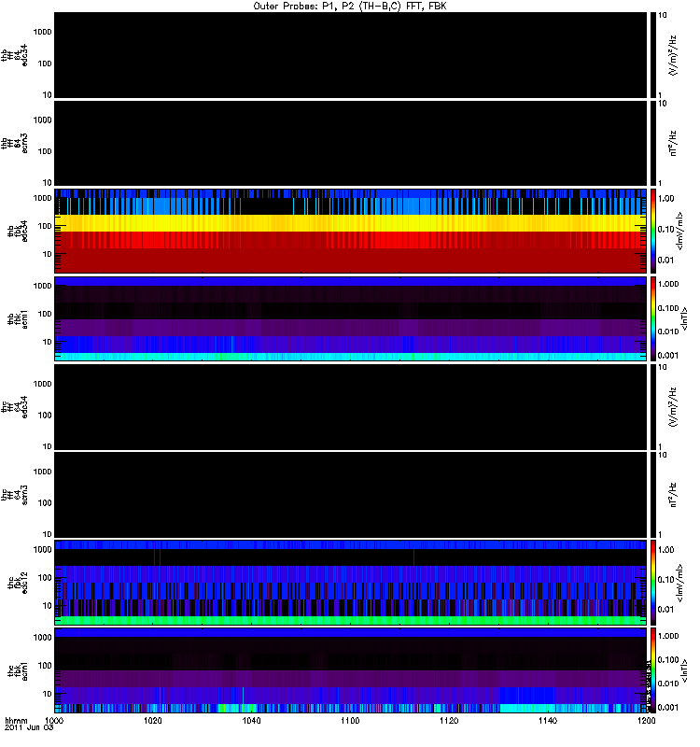Click the thc fbk edc12 color scale bar
The image size is (700, 747).
click(654, 583)
